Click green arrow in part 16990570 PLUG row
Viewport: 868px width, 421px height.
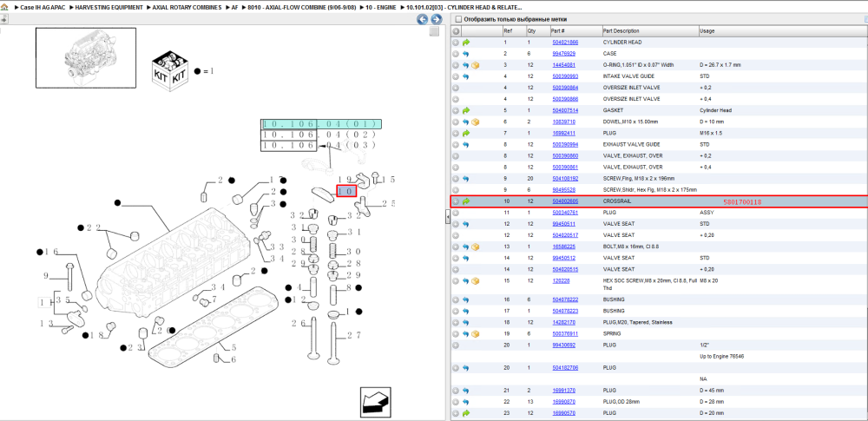465,413
